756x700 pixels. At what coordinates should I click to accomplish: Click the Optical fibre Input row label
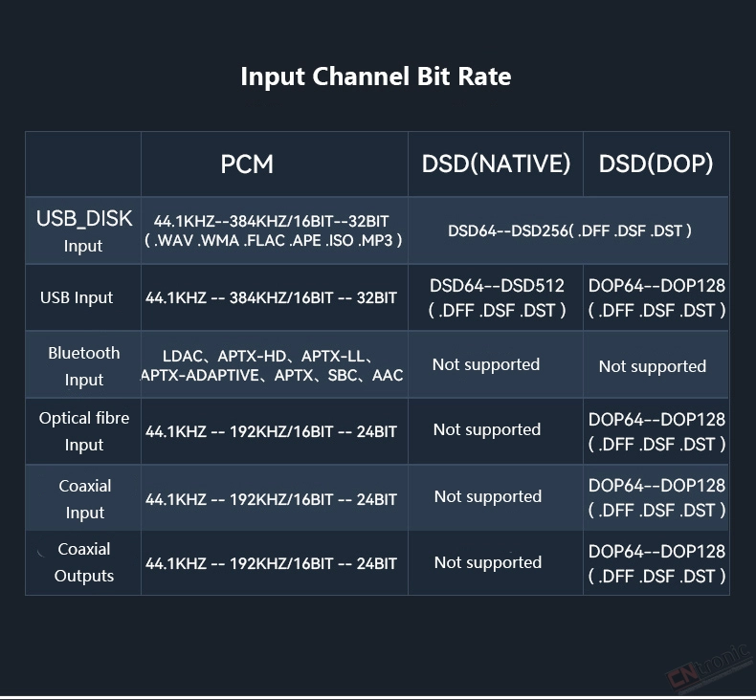coord(84,431)
